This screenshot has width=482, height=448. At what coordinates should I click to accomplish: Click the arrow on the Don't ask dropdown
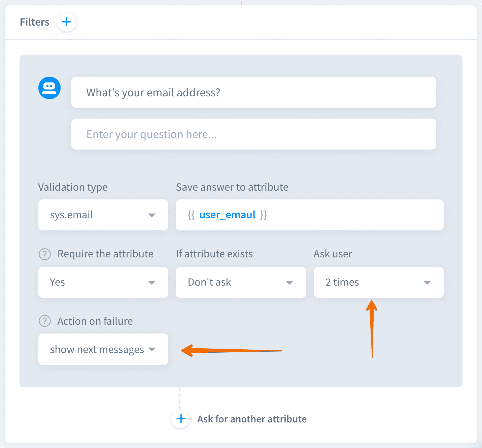(289, 283)
